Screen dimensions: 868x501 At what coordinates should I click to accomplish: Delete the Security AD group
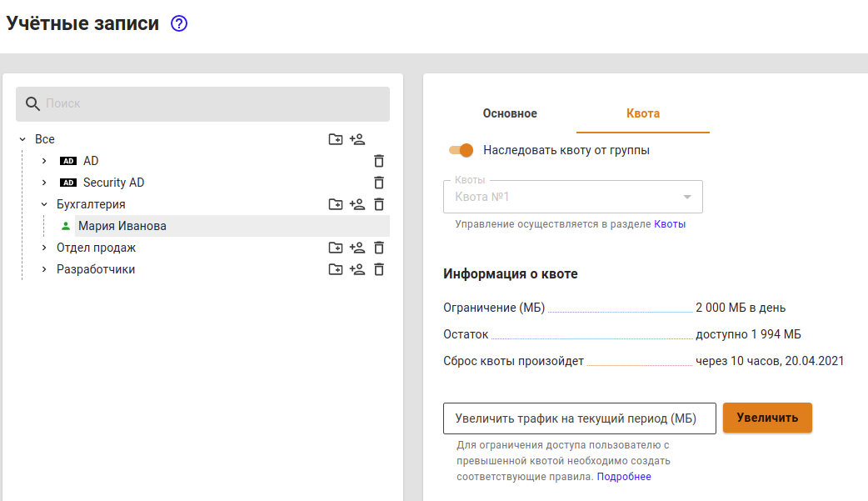click(379, 183)
